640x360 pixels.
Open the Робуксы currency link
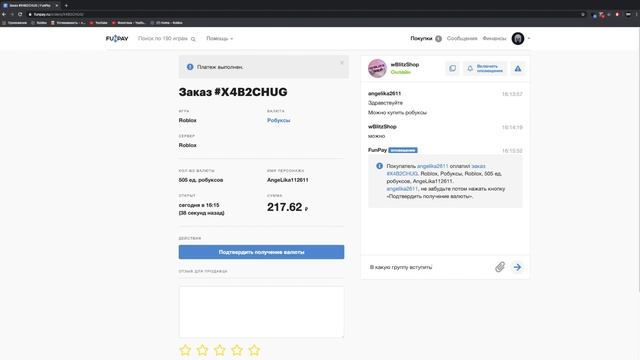pos(278,120)
